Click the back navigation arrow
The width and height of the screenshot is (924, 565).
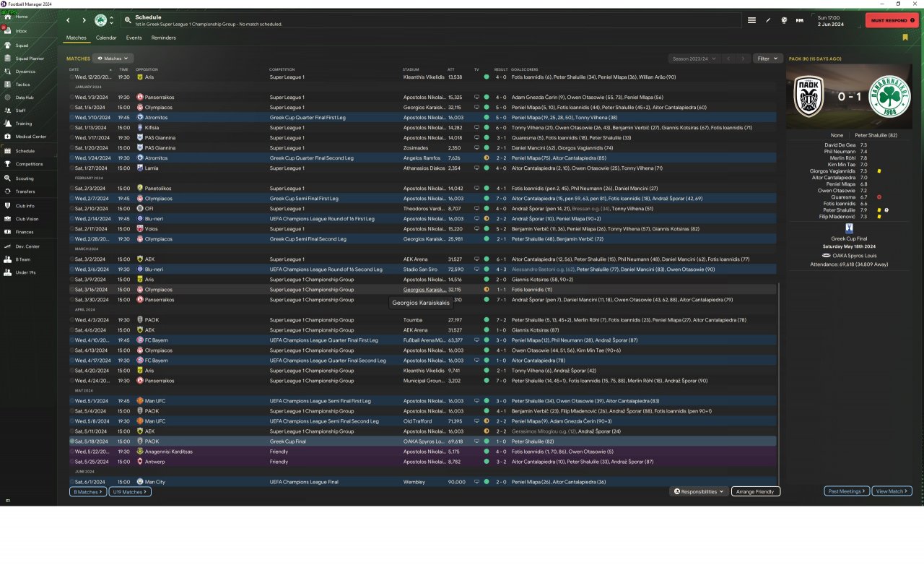(69, 20)
